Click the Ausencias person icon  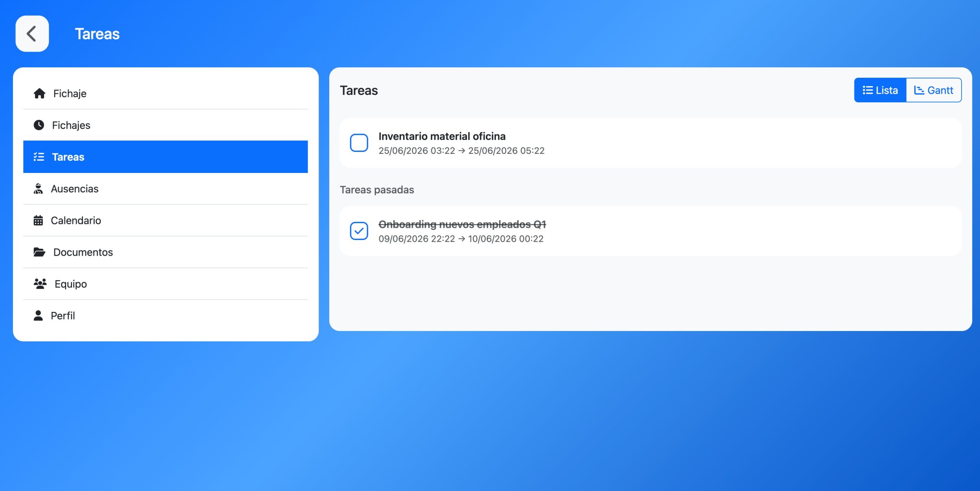[x=38, y=189]
